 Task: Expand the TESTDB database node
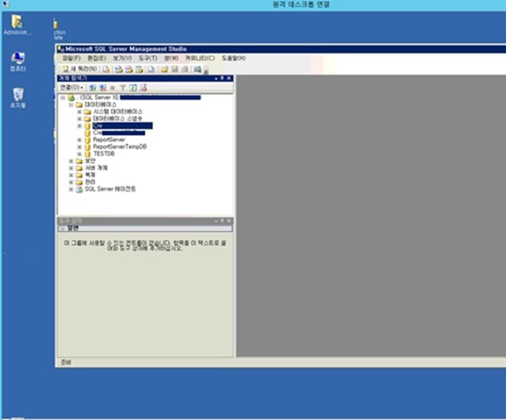click(x=80, y=154)
